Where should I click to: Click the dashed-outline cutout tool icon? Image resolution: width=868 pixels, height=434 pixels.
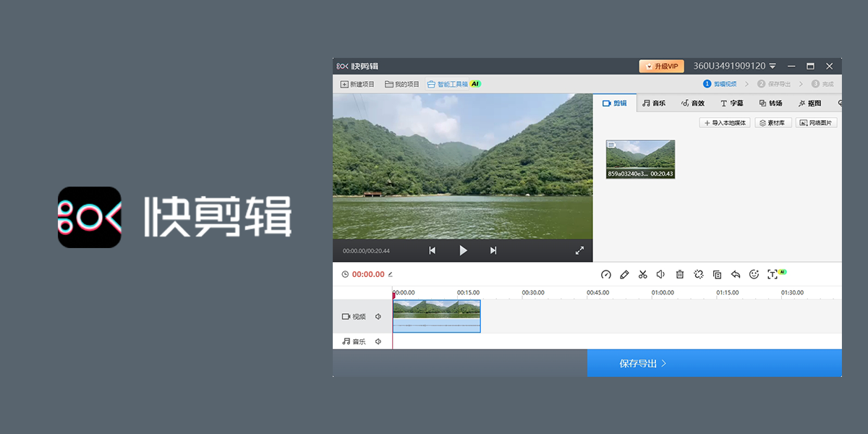pos(699,274)
